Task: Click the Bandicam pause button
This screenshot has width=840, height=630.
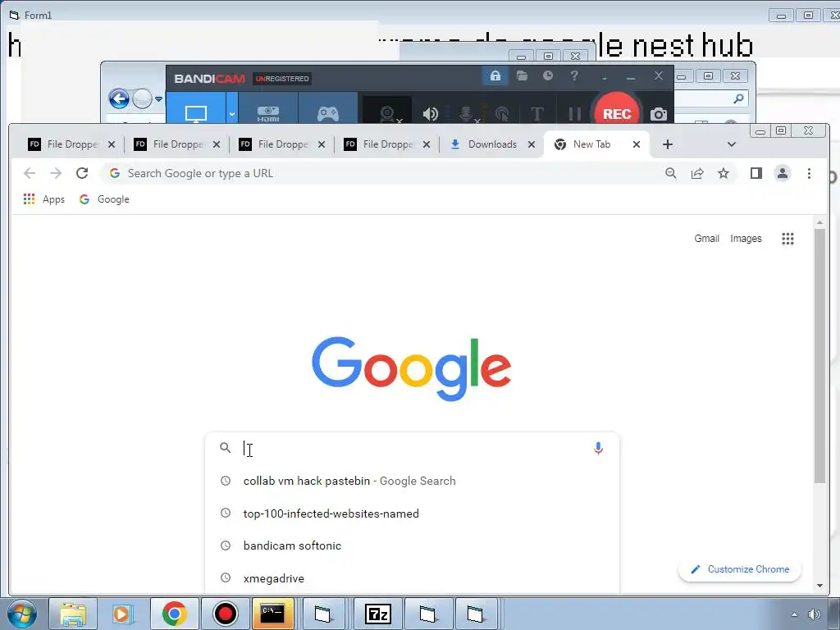Action: (x=574, y=113)
